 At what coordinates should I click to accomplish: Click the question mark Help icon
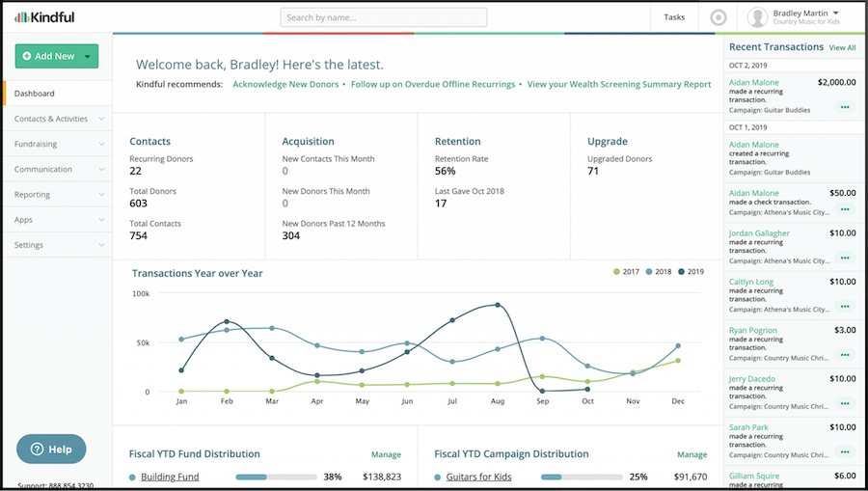(37, 449)
